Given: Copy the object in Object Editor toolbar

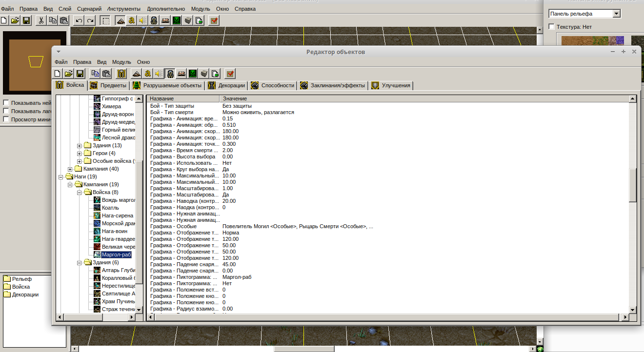Looking at the screenshot, I should 95,74.
